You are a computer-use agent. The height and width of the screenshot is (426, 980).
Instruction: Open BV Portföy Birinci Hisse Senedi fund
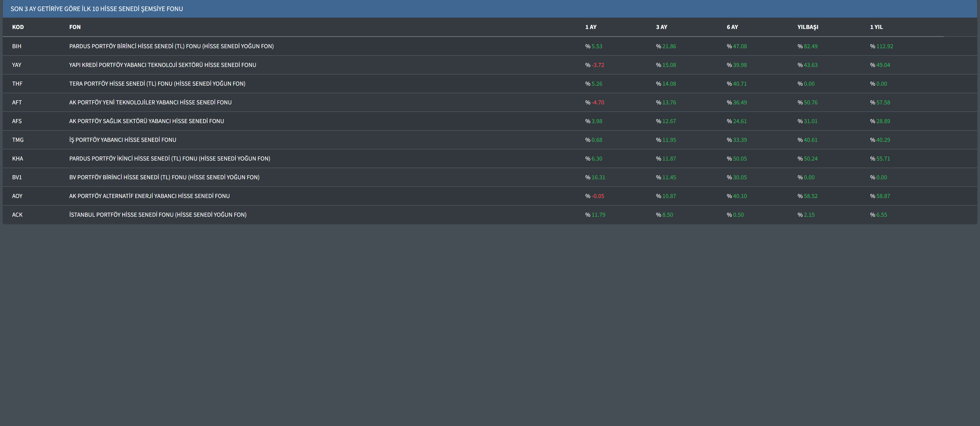[164, 177]
